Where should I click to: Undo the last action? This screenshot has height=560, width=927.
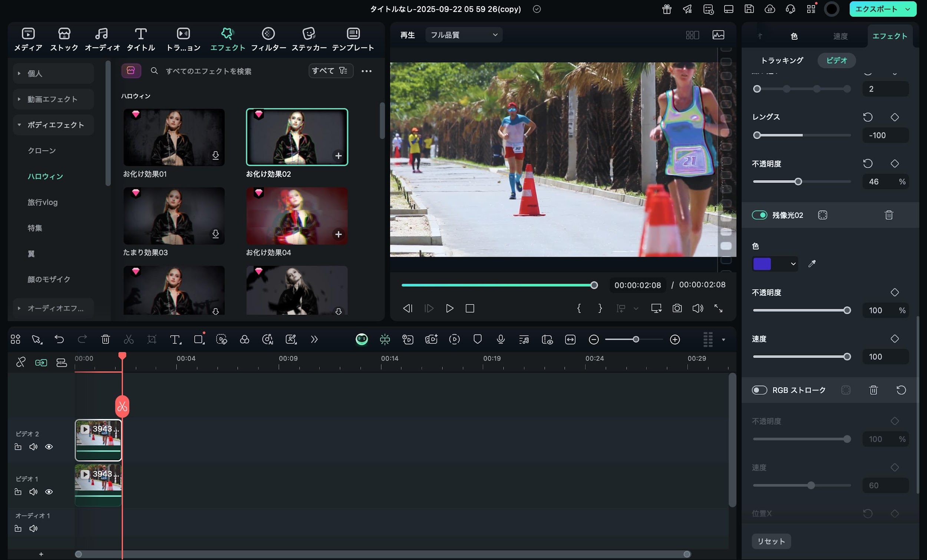(x=59, y=339)
